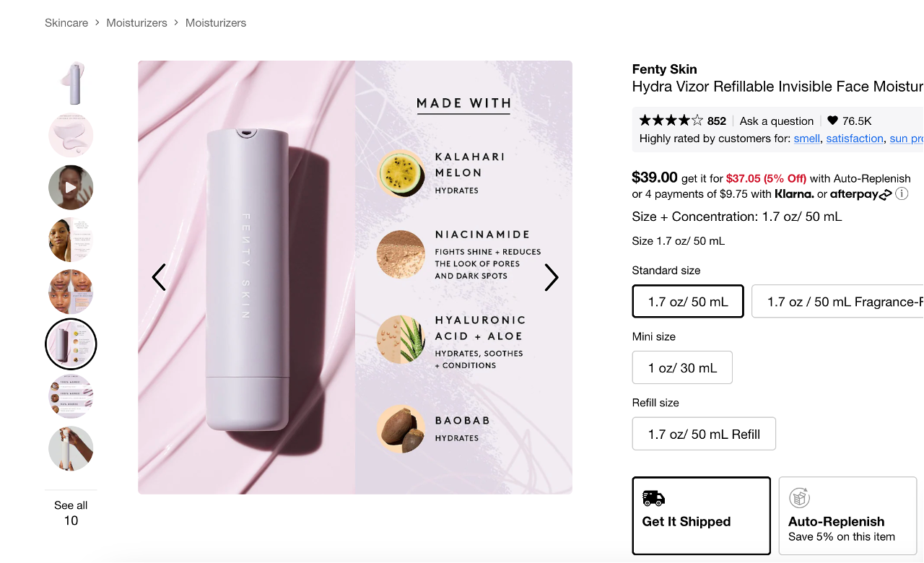This screenshot has width=924, height=563.
Task: Choose the 1 oz/ 30 mL mini size
Action: pos(682,367)
